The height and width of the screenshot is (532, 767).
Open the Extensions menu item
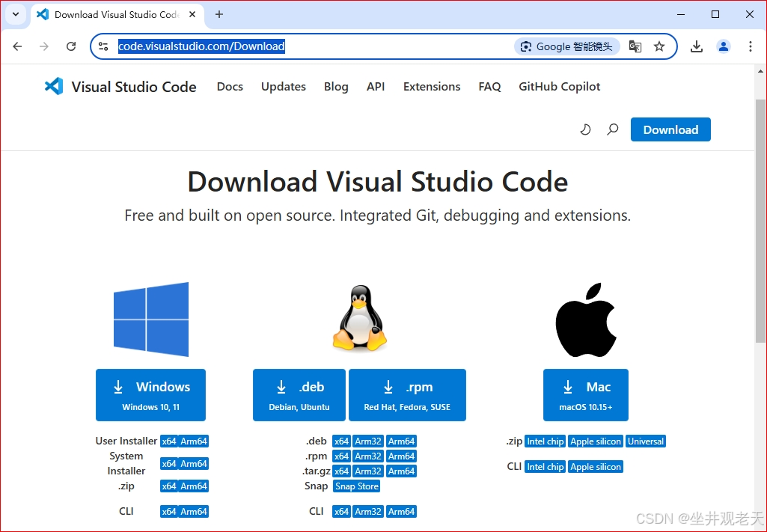(x=432, y=87)
